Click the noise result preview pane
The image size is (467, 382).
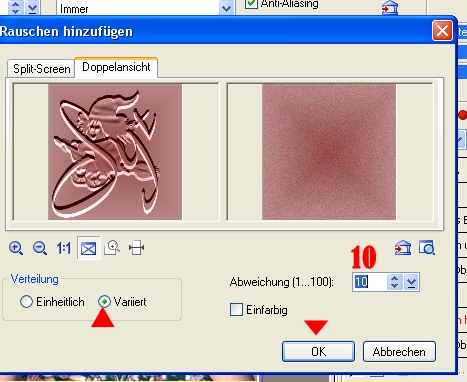pos(330,152)
